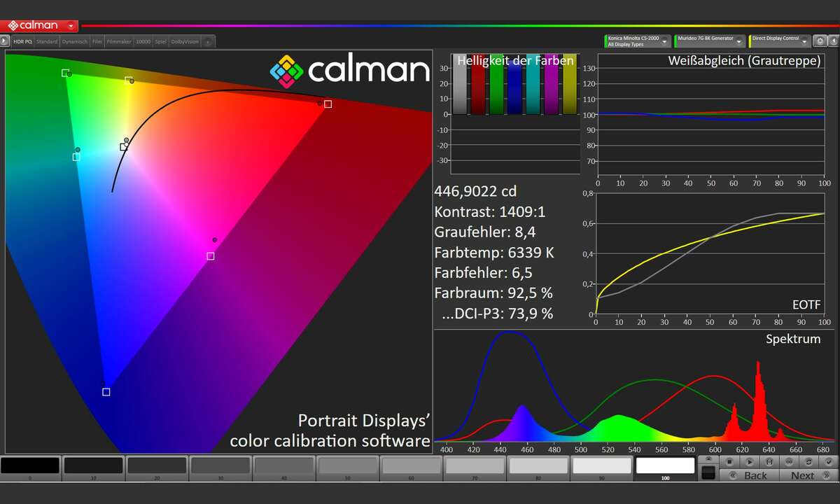
Task: Click the red luminance bar in Helligkeit chart
Action: (x=477, y=84)
